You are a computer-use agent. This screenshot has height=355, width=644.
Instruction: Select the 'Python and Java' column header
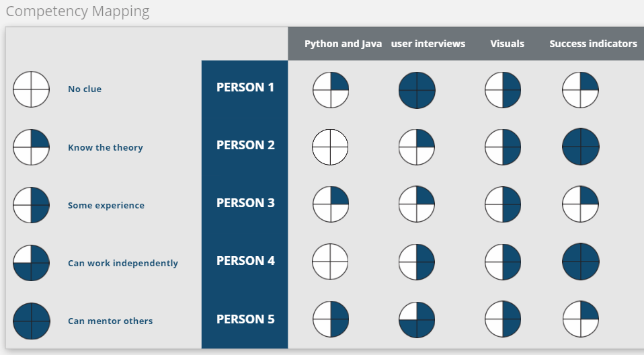tap(343, 44)
